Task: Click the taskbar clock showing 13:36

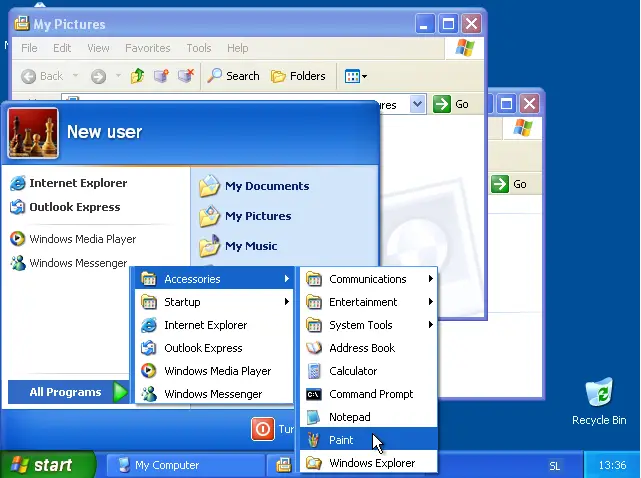Action: (x=612, y=465)
